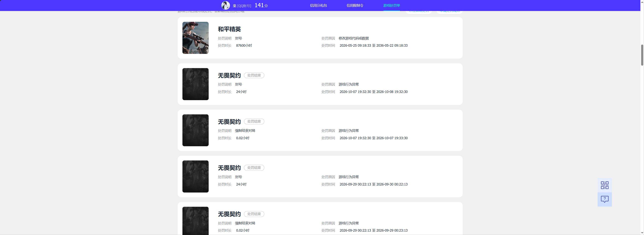Click the 24小时 duration in the 2026-10-08 card
This screenshot has height=235, width=644.
tap(241, 92)
